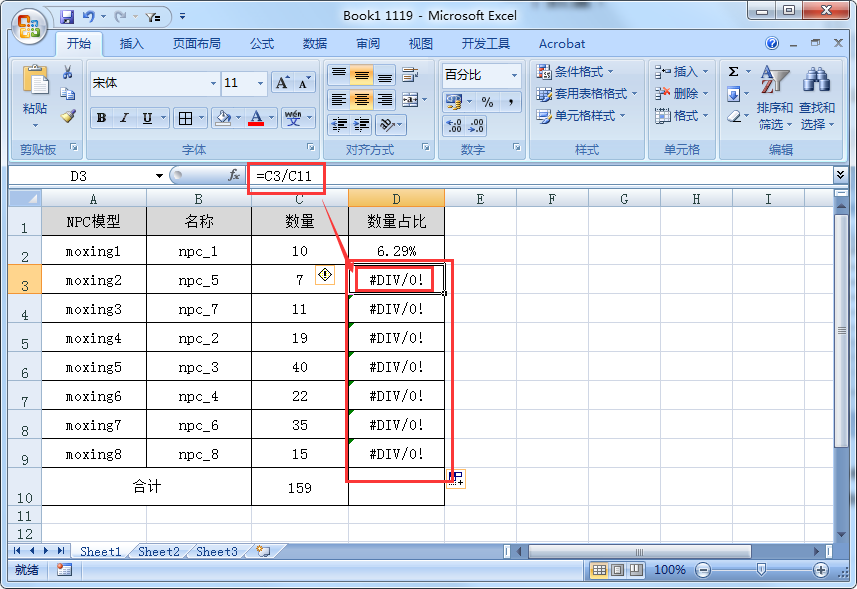
Task: Switch to the 公式 tab
Action: [262, 44]
